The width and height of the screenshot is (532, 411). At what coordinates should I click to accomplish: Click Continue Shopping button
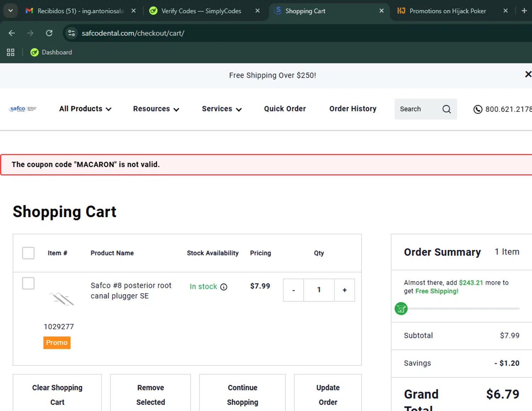pyautogui.click(x=243, y=393)
